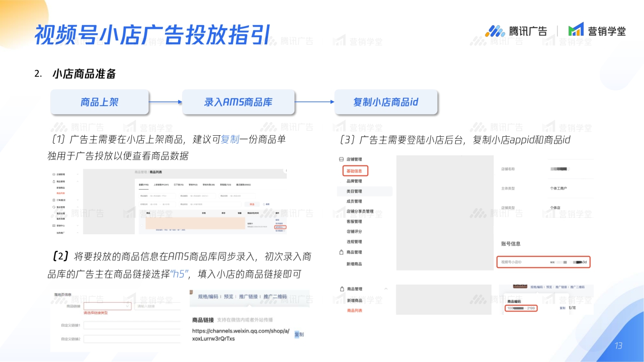644x362 pixels.
Task: Tick the checkbox on the product list row
Action: 141,225
